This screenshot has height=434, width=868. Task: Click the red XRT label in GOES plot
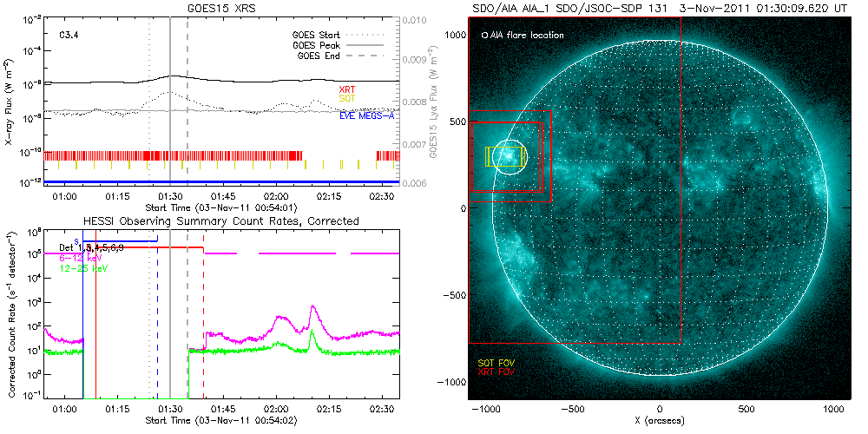coord(346,90)
